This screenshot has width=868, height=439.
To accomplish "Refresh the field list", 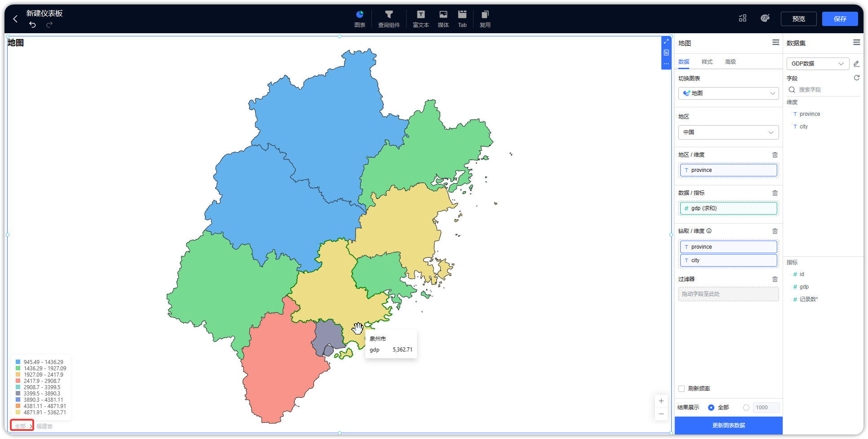I will pyautogui.click(x=857, y=78).
